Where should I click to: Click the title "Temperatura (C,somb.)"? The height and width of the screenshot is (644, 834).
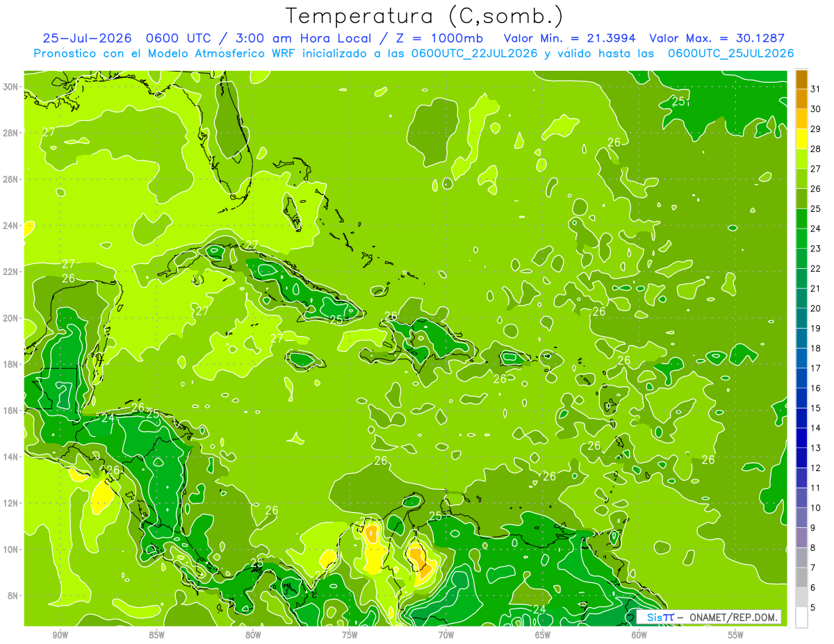click(425, 16)
